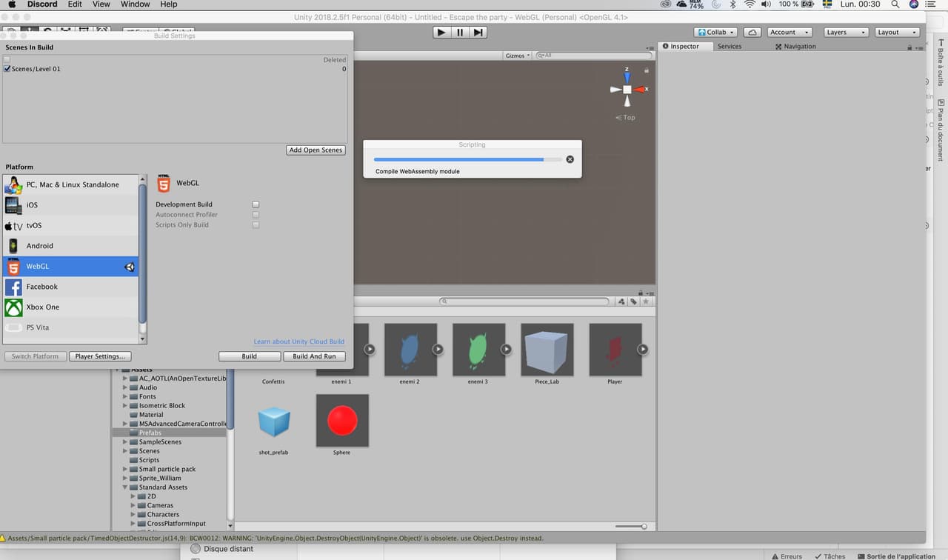Select the Android platform
948x560 pixels.
(x=71, y=246)
